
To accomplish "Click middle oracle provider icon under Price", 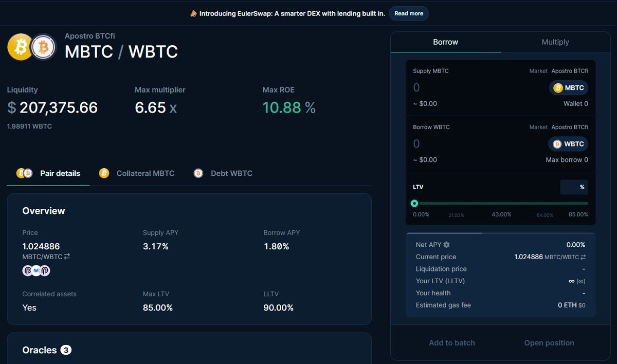I will [36, 270].
